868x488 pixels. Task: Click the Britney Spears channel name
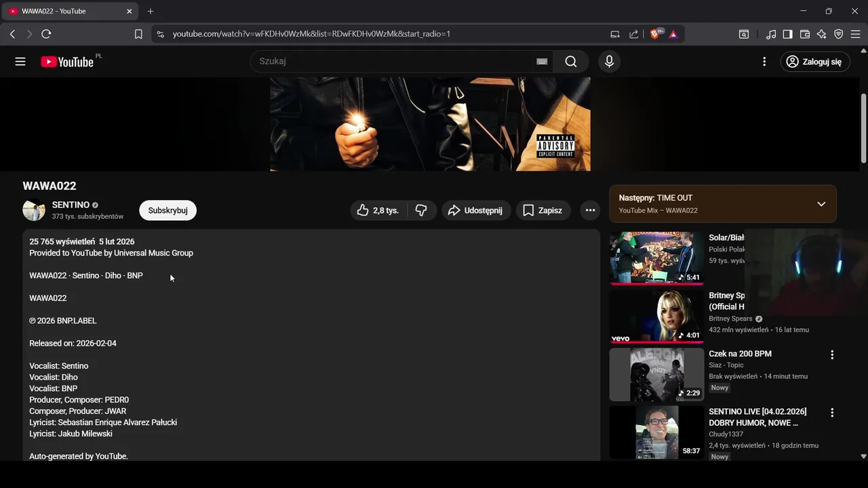(x=730, y=319)
